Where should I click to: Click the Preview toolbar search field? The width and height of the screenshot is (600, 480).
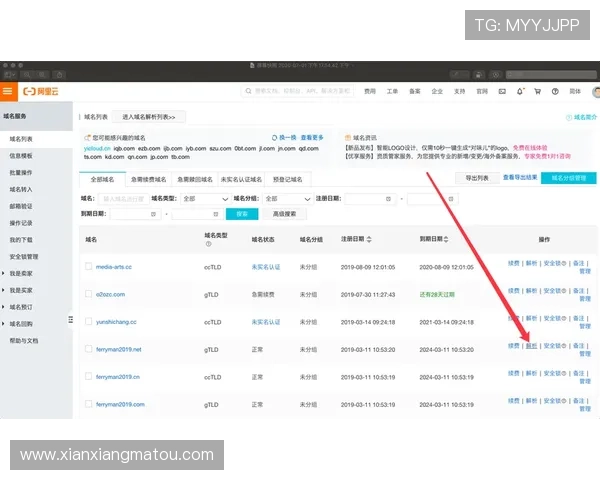(x=551, y=75)
